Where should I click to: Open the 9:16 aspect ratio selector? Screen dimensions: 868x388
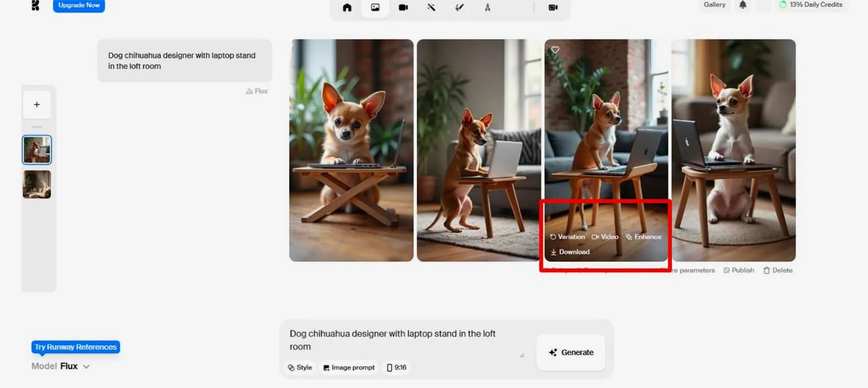396,368
